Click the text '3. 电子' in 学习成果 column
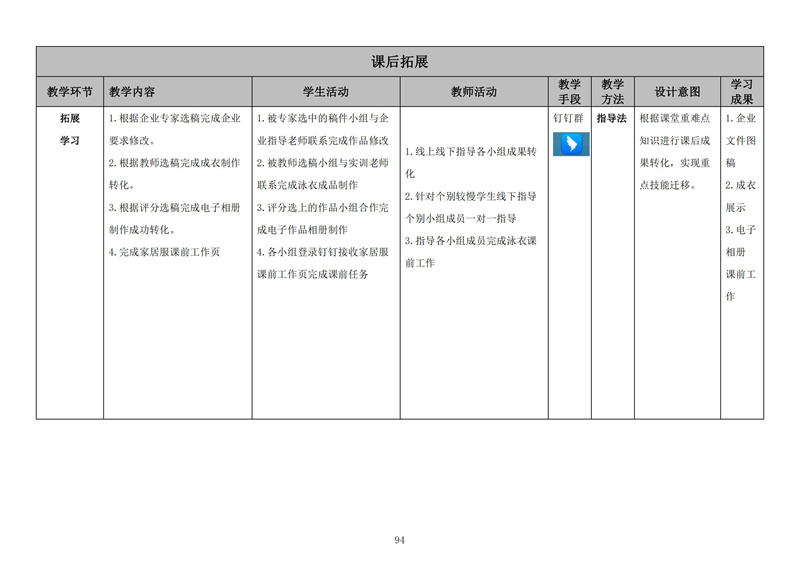Viewport: 800px width, 565px height. pyautogui.click(x=741, y=230)
